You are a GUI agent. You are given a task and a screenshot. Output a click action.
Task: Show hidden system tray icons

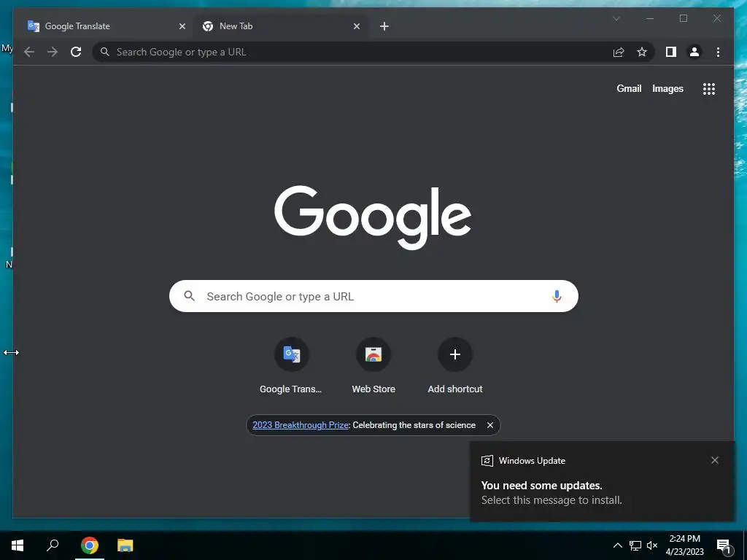tap(617, 545)
